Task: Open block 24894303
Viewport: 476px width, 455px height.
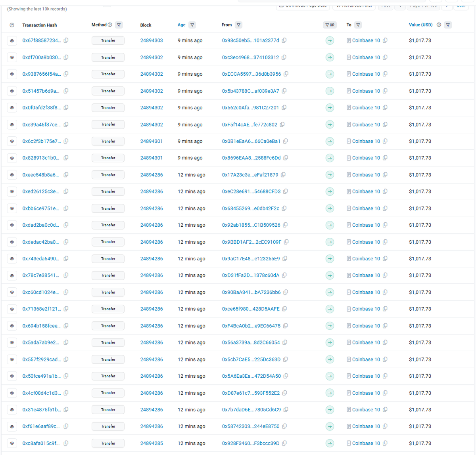Action: 152,40
